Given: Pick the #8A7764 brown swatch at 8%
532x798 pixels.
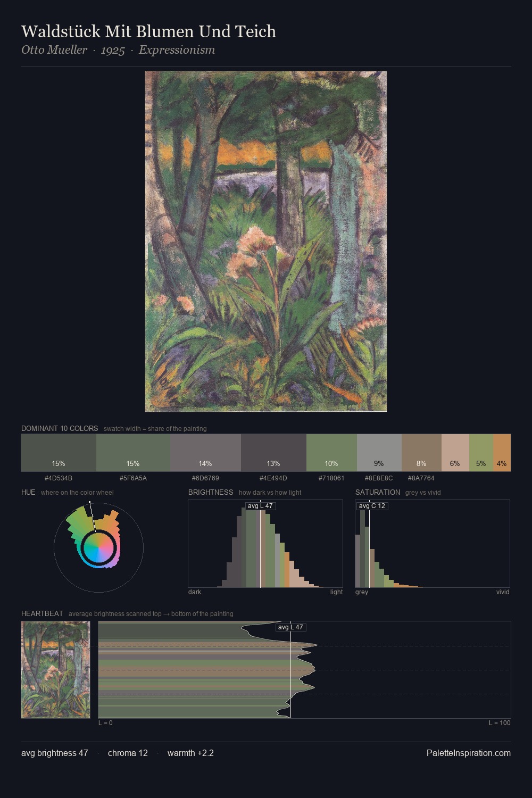Looking at the screenshot, I should 421,453.
